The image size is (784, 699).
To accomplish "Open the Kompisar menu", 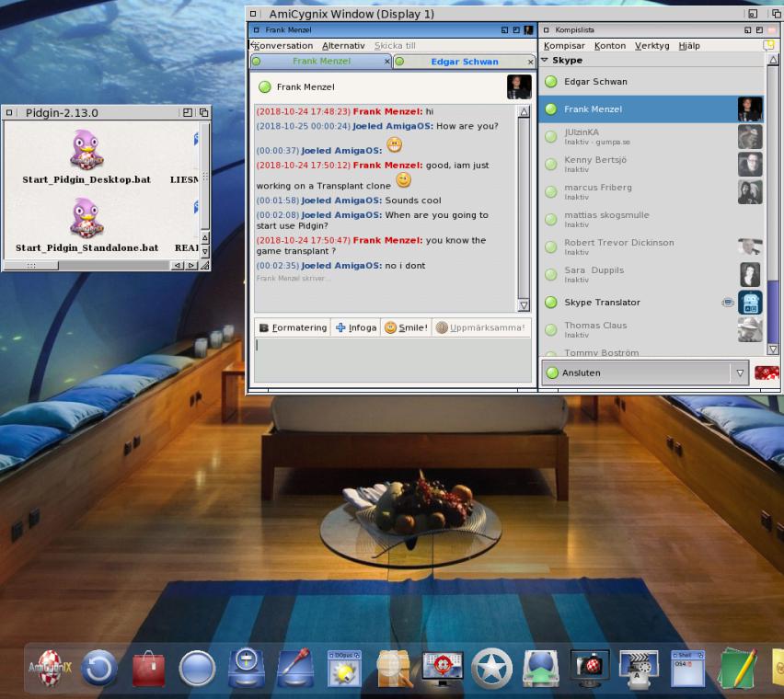I will (x=564, y=46).
